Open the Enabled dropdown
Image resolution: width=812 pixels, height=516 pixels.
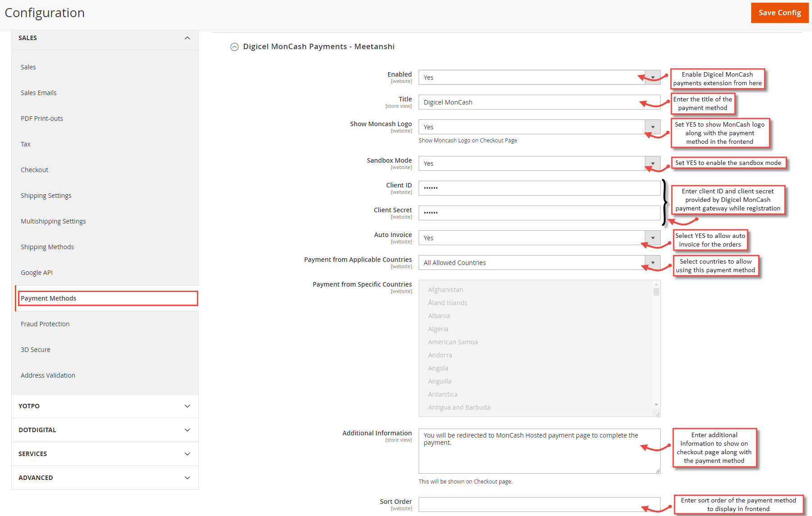click(x=539, y=78)
